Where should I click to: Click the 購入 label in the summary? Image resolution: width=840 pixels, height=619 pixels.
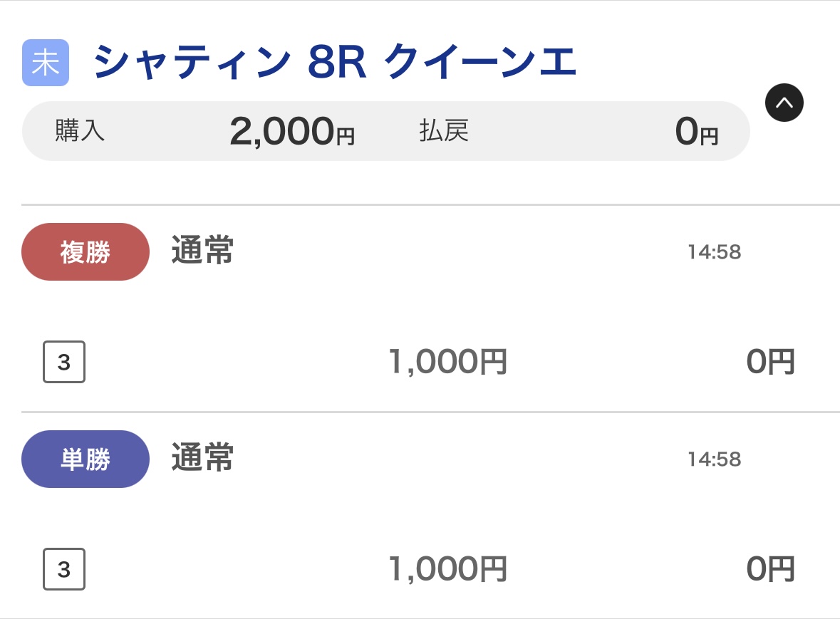(x=81, y=131)
